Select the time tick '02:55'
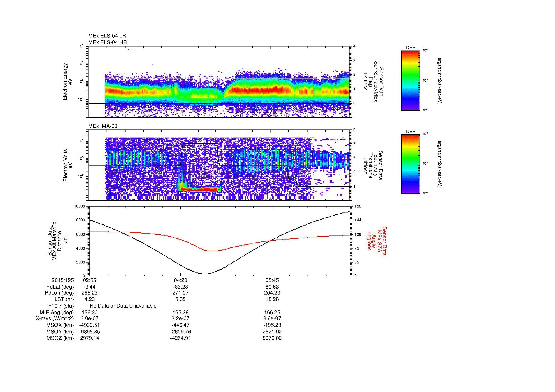 89,280
